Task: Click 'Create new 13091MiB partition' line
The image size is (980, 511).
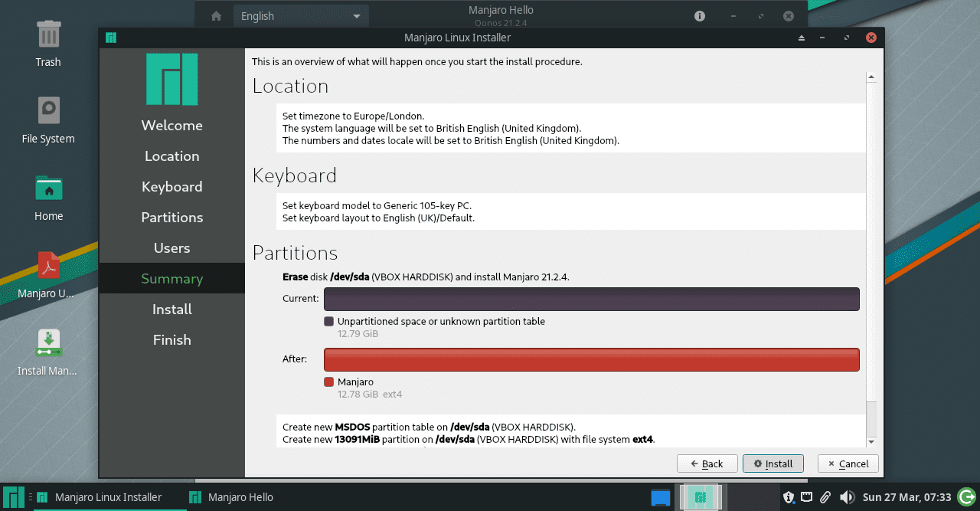Action: tap(469, 440)
